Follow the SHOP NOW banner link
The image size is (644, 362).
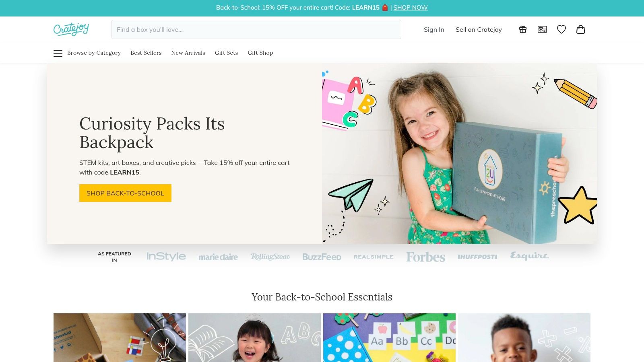(x=410, y=8)
